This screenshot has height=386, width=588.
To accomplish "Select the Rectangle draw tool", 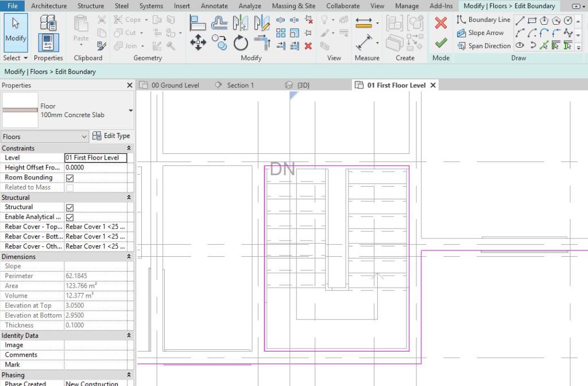I will (532, 21).
